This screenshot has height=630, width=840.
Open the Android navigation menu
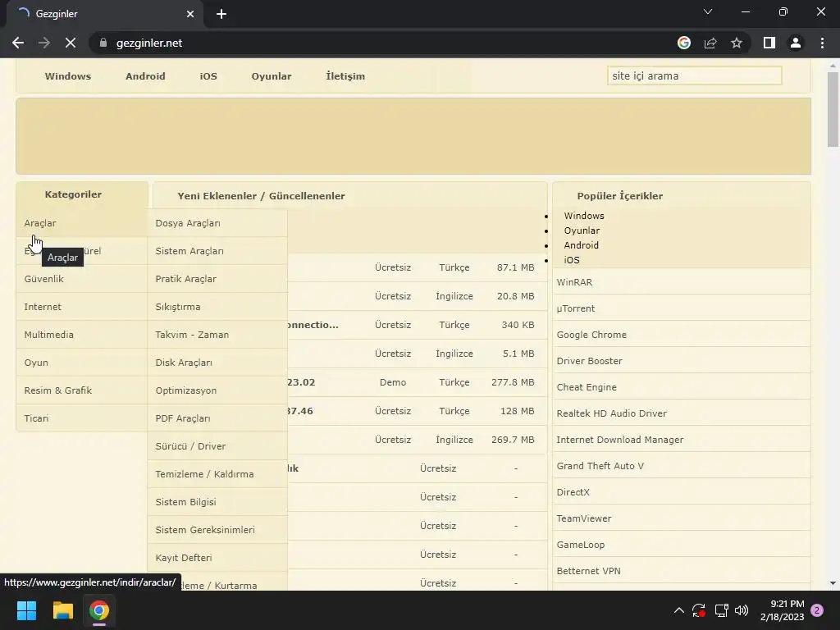pyautogui.click(x=145, y=76)
